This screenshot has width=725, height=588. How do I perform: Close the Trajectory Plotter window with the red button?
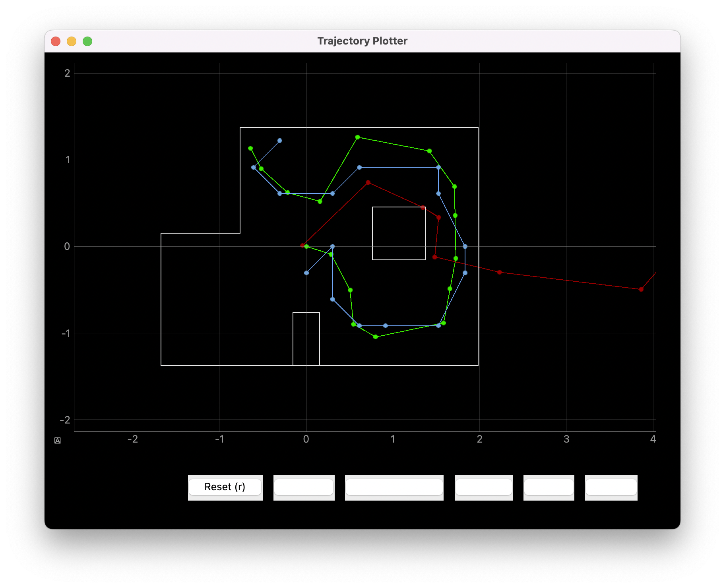pos(56,41)
